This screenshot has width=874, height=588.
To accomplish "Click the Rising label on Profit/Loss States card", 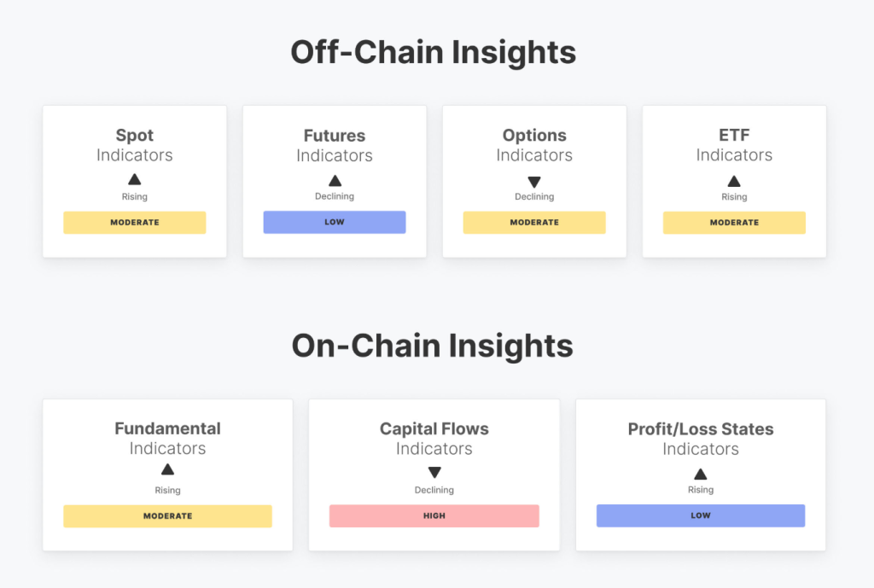I will pyautogui.click(x=700, y=489).
